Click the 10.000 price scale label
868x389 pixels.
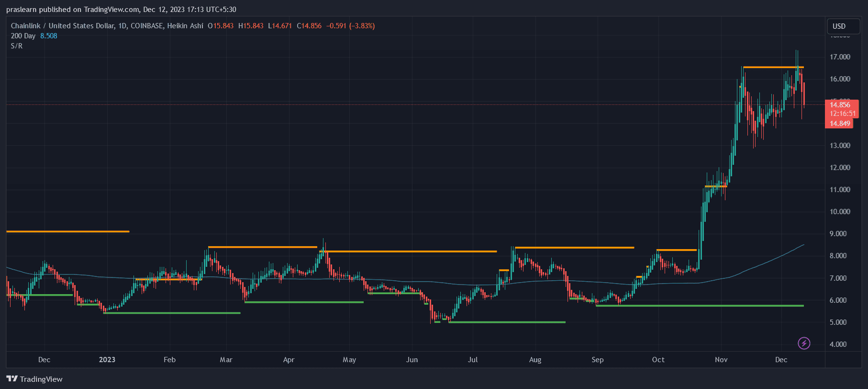click(839, 212)
